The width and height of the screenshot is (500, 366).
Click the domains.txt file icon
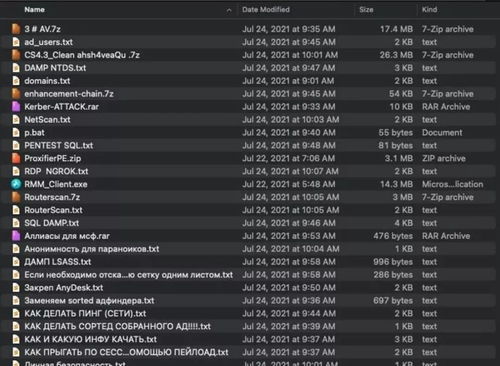(16, 81)
